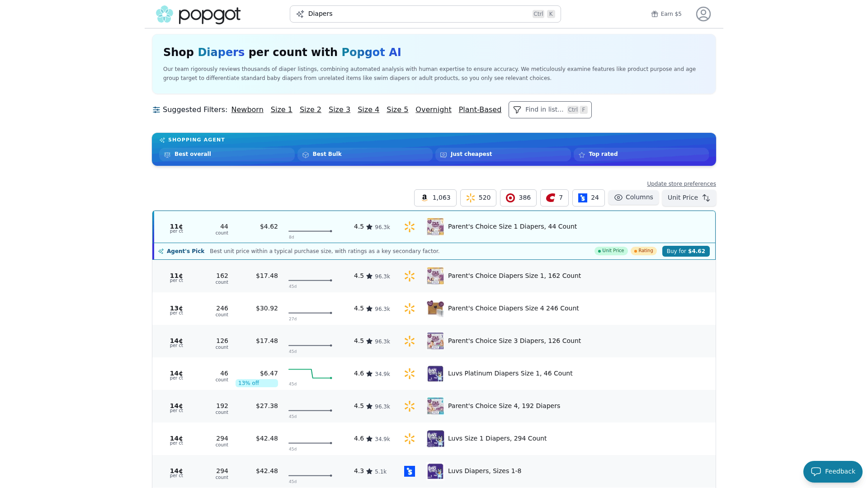Image resolution: width=868 pixels, height=488 pixels.
Task: Apply the Size 4 suggested filter
Action: (368, 110)
